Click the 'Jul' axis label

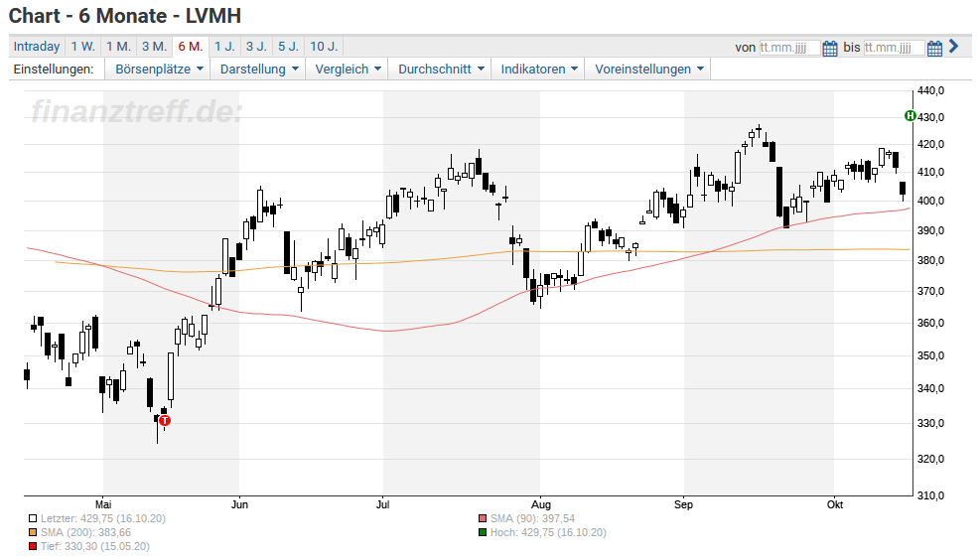tap(382, 504)
